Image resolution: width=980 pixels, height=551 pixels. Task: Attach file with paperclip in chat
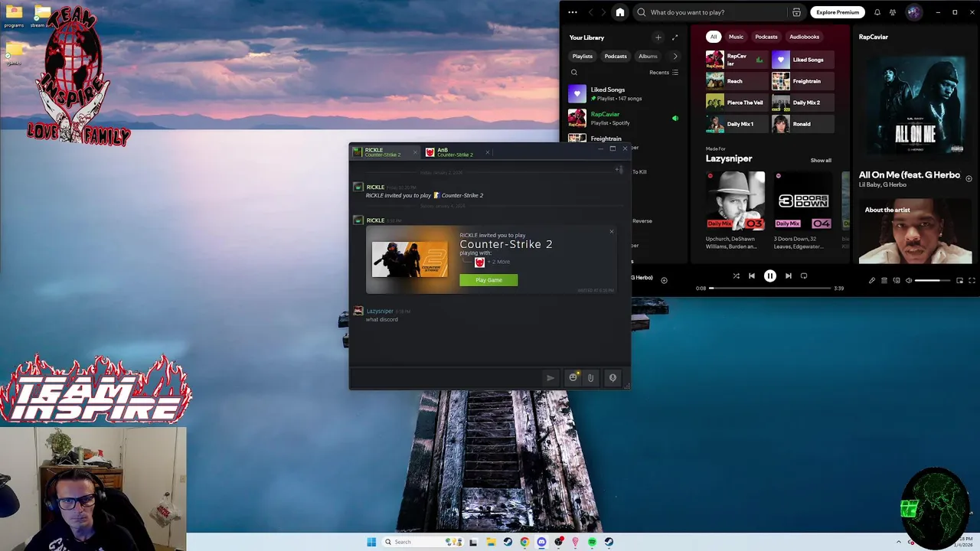(590, 378)
